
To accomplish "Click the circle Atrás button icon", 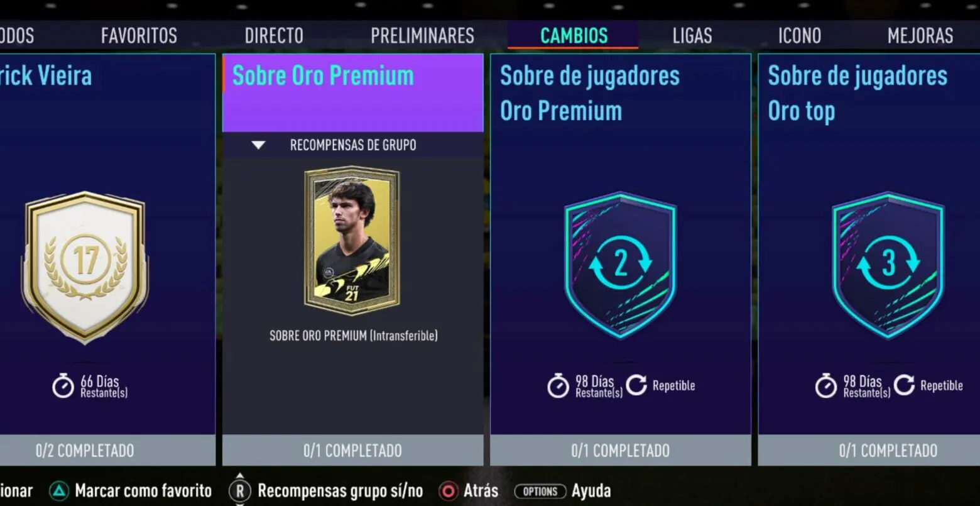I will pyautogui.click(x=448, y=491).
